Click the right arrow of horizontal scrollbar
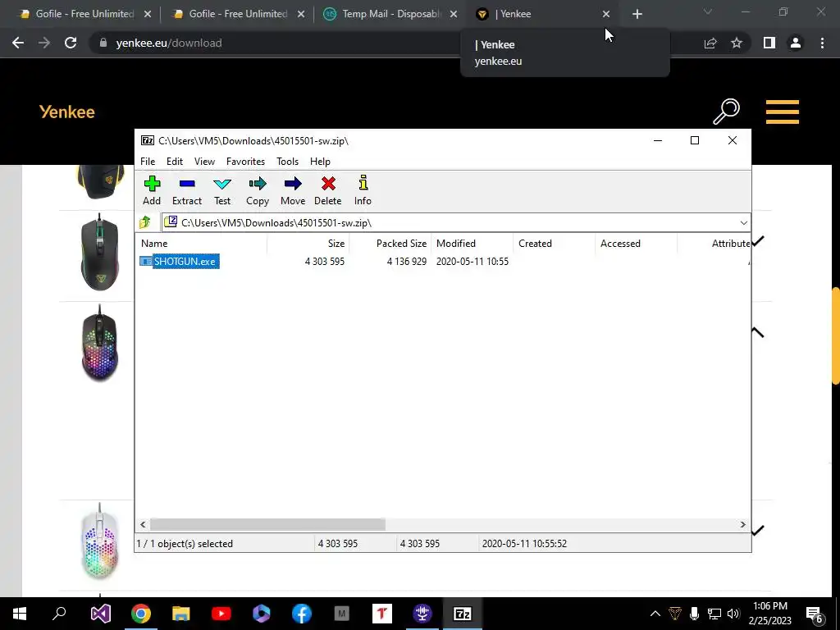Screen dimensions: 840x630 point(742,524)
